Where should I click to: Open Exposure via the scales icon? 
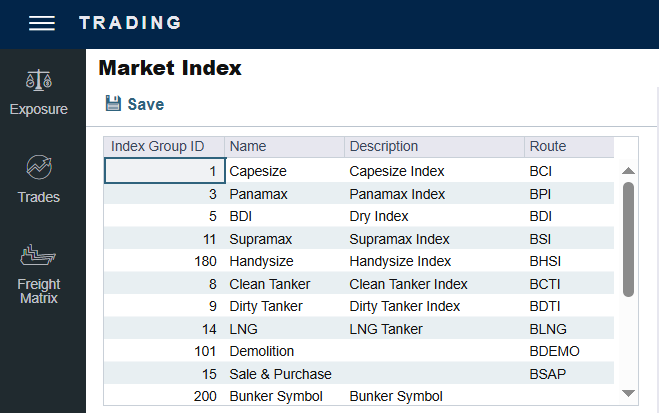point(39,80)
